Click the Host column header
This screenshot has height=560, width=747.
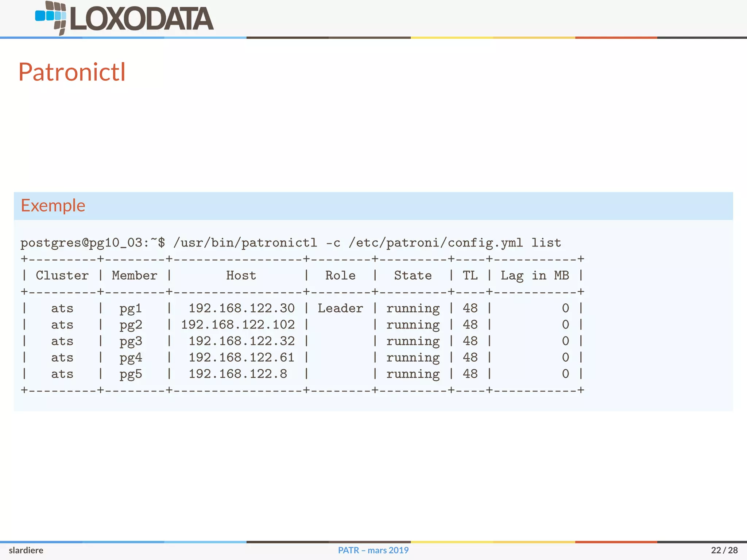click(x=241, y=275)
